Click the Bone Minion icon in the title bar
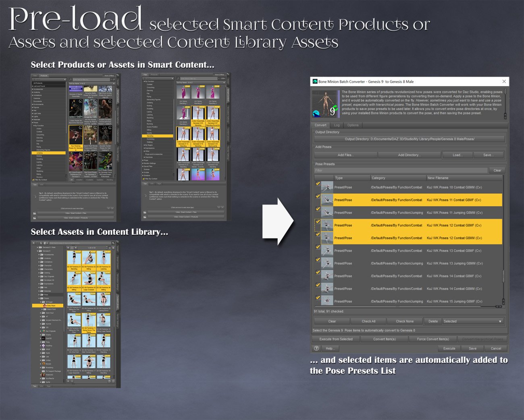Viewport: 524px width, 420px height. point(314,81)
